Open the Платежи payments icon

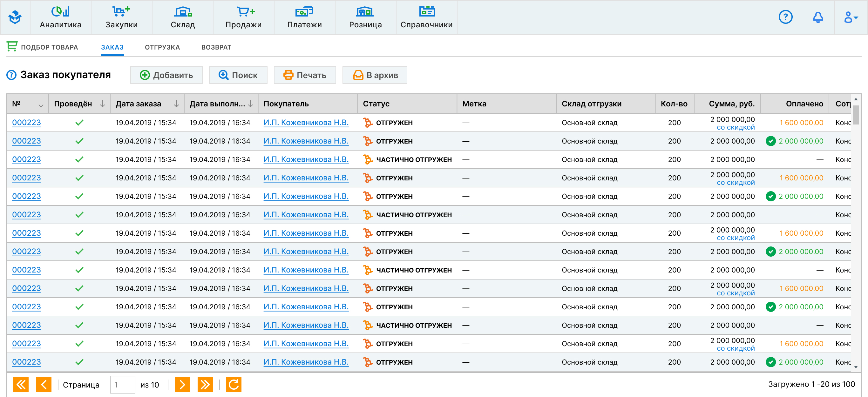point(304,12)
